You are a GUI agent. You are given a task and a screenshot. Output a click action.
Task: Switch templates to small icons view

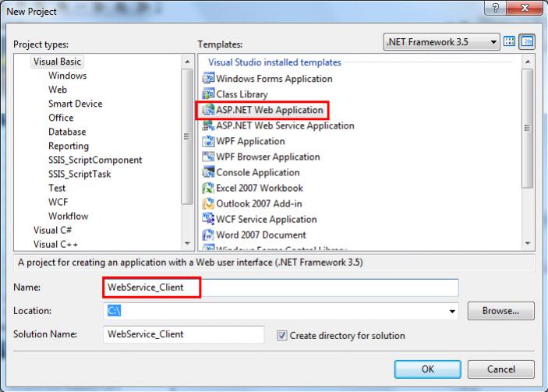(527, 42)
